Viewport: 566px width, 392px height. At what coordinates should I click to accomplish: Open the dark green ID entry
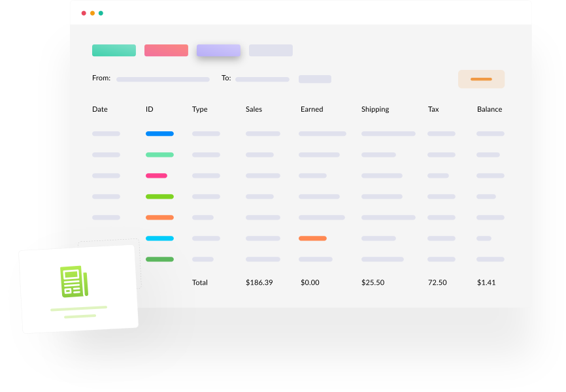(159, 259)
